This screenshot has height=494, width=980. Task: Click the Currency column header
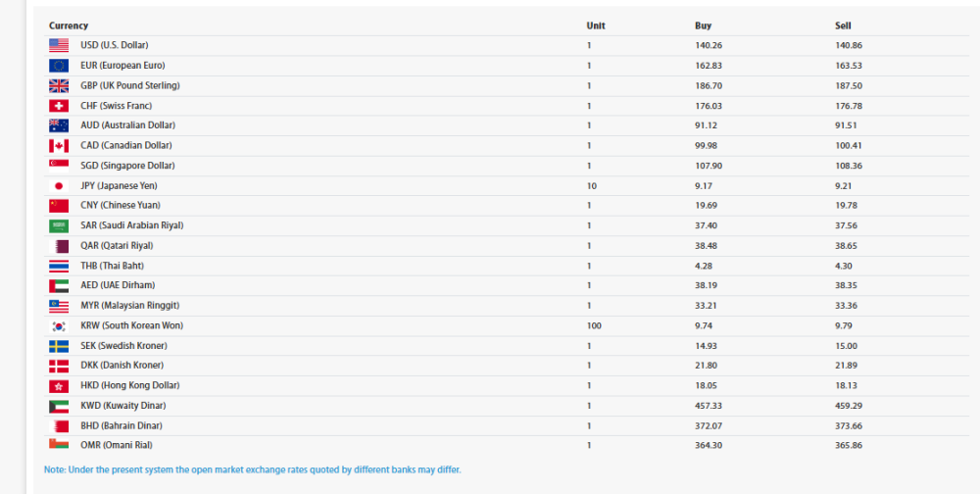69,25
